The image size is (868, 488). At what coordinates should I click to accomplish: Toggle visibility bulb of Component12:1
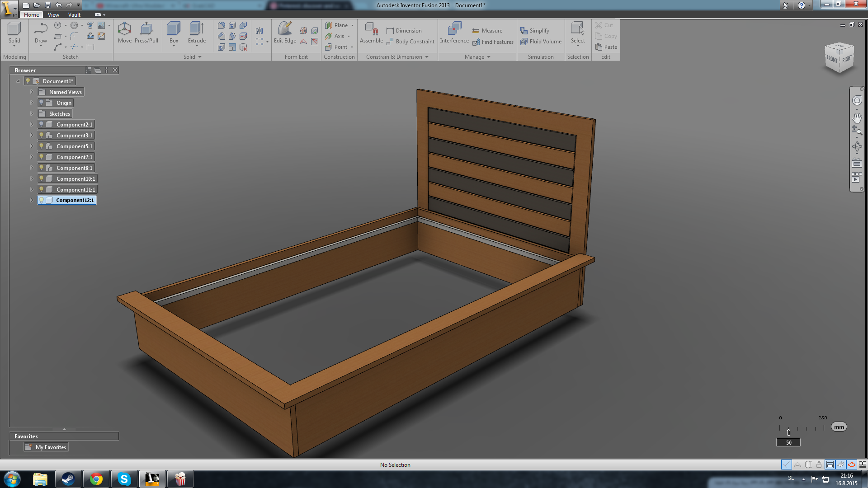42,200
